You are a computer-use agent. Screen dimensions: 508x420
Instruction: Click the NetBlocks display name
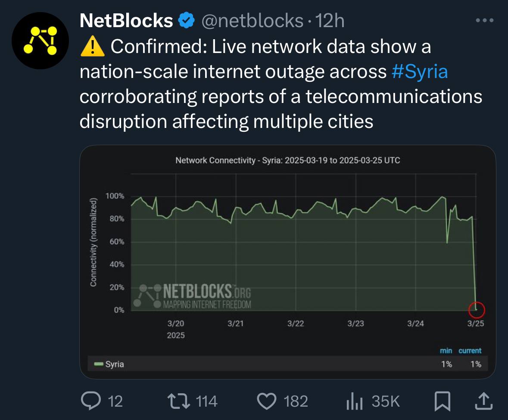[126, 20]
